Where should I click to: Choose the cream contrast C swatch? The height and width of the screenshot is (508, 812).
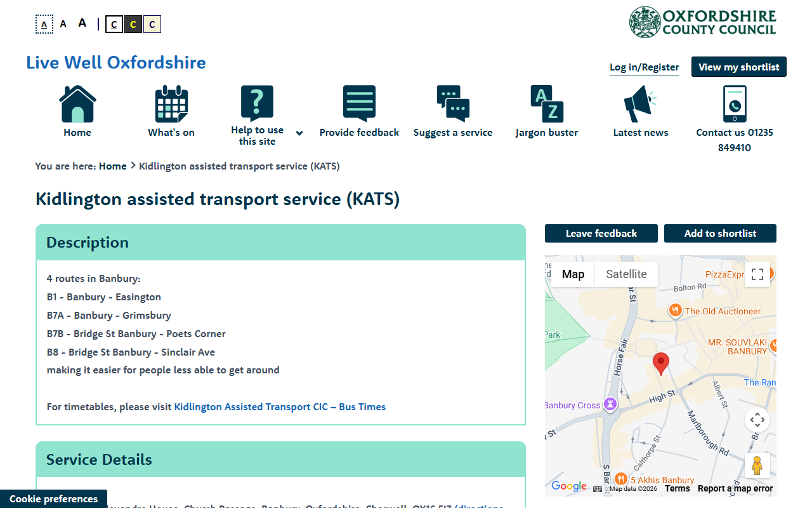(x=152, y=24)
